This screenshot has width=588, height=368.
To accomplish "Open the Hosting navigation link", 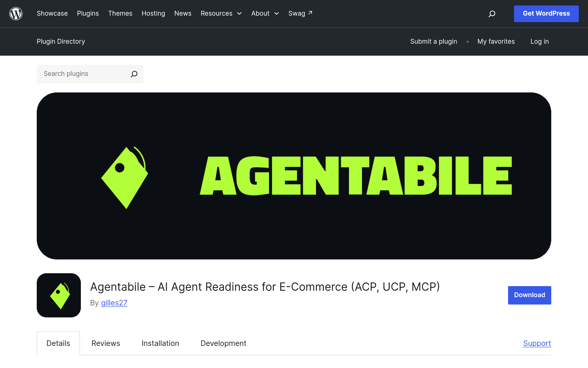I will coord(153,13).
